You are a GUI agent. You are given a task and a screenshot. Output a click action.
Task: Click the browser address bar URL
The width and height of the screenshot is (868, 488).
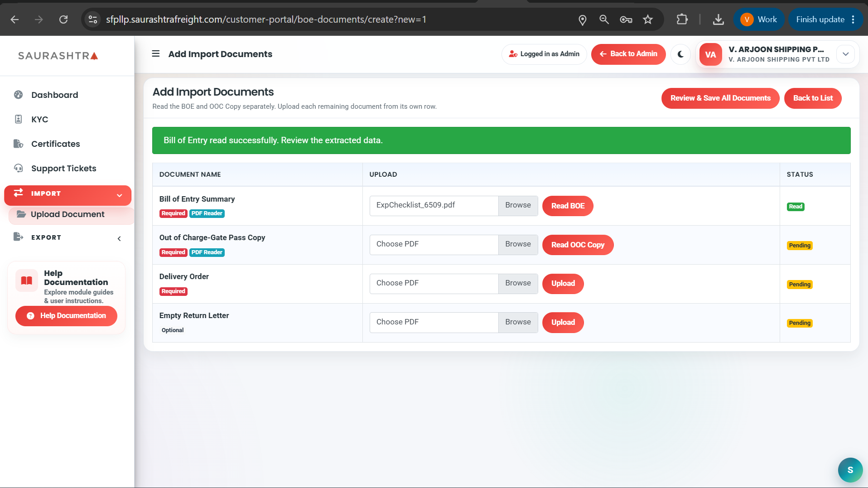click(x=266, y=19)
